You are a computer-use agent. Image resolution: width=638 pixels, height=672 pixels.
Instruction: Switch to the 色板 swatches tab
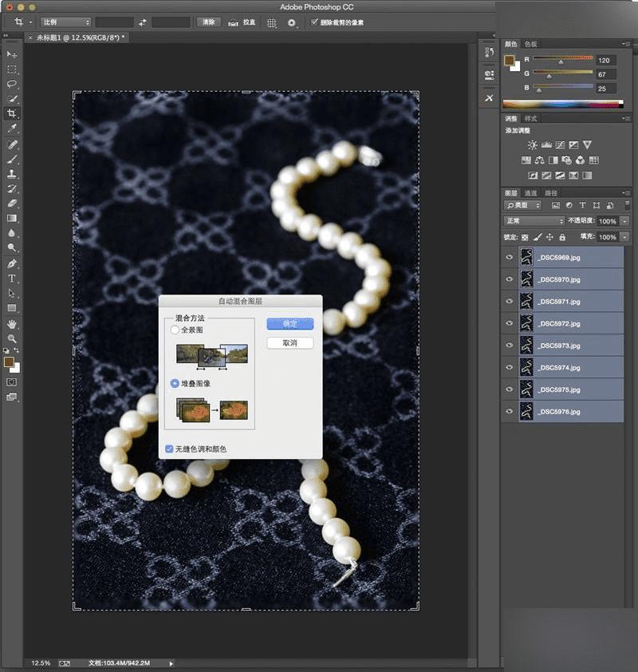point(530,44)
